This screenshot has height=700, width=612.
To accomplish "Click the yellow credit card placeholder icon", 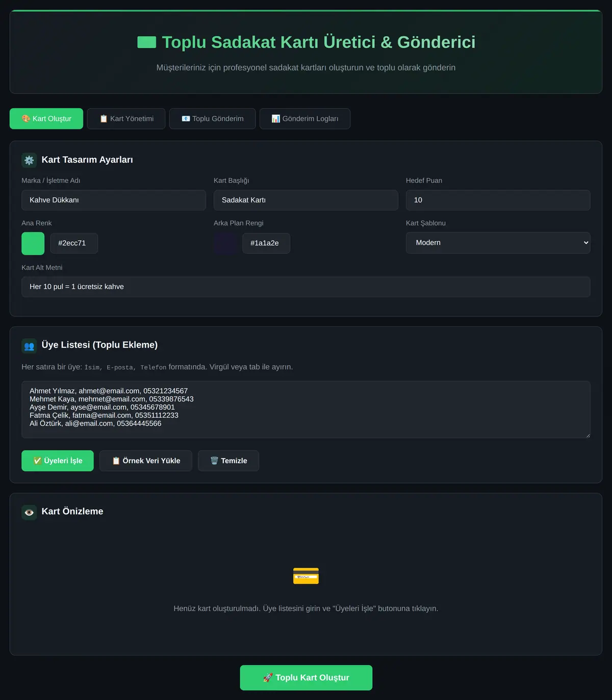I will [306, 576].
